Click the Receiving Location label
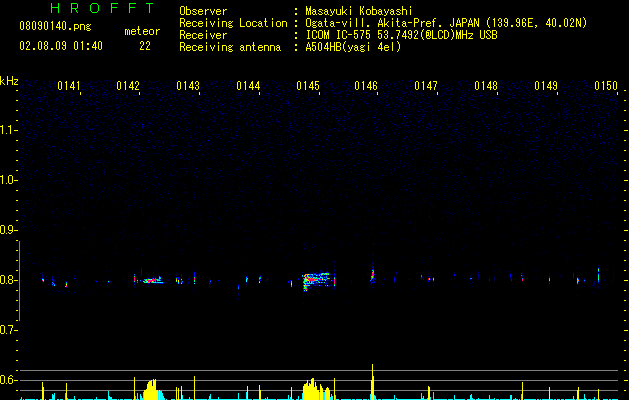Viewport: 629px width, 400px height. click(x=233, y=23)
